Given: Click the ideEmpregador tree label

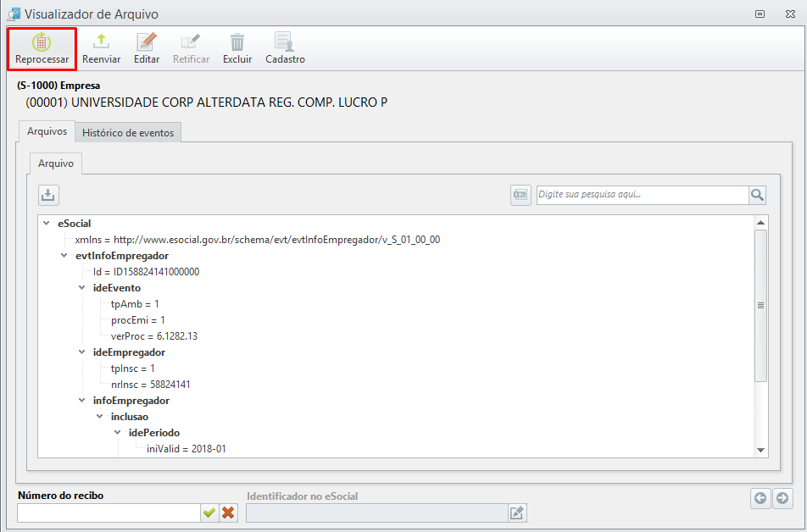Looking at the screenshot, I should click(129, 352).
